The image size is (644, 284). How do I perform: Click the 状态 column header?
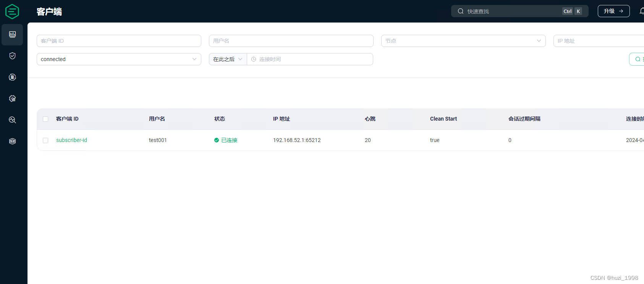220,119
